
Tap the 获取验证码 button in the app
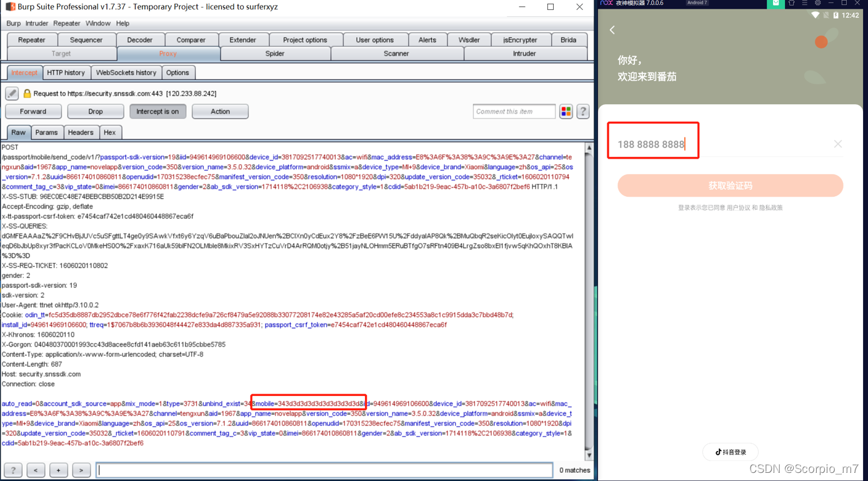[x=731, y=186]
